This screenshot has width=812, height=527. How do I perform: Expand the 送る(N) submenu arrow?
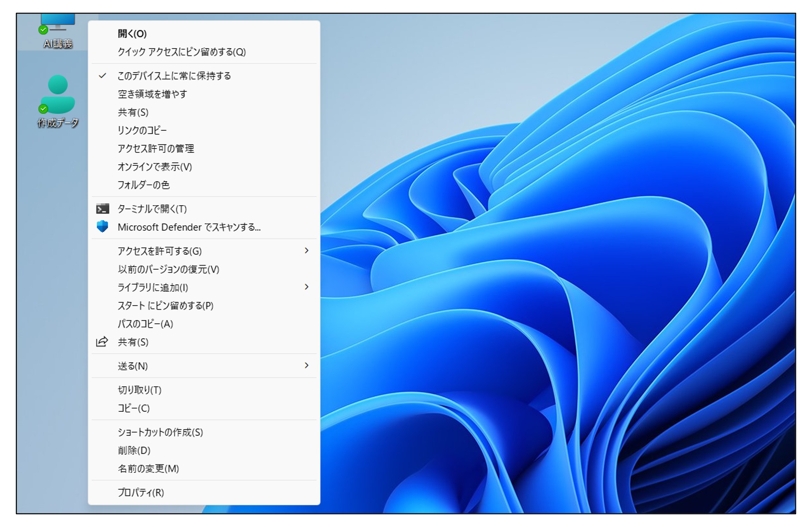pyautogui.click(x=306, y=366)
